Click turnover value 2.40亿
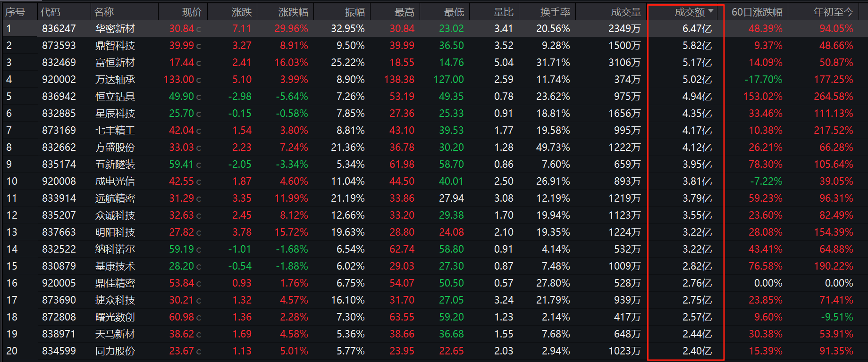Screen dimensions: 868x362 [x=697, y=351]
